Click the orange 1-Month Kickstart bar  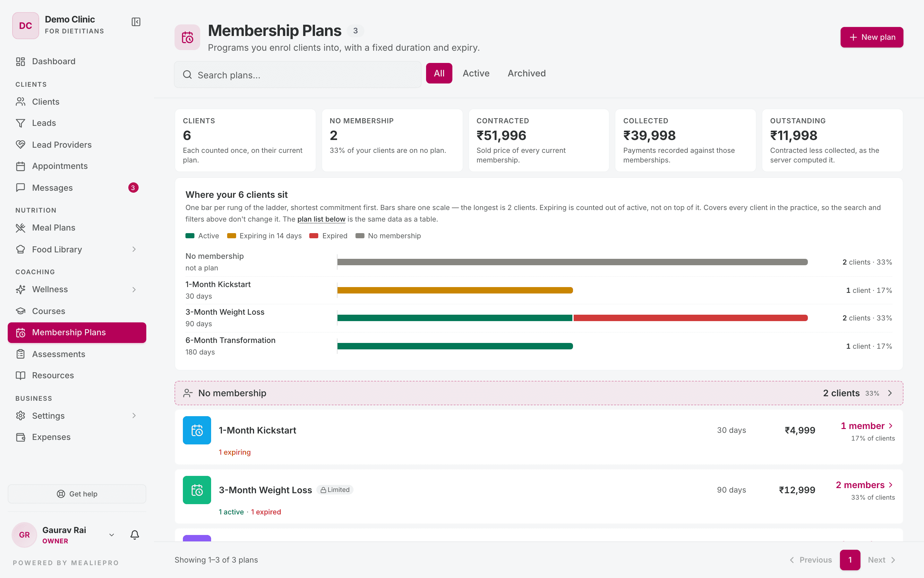(x=455, y=290)
